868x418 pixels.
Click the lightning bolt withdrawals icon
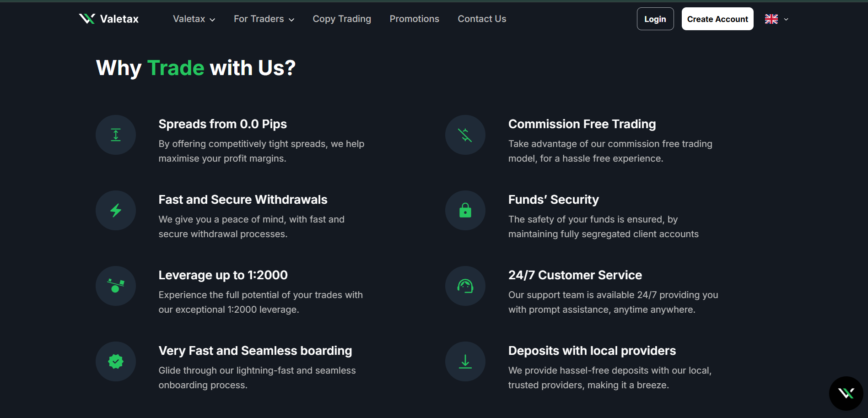point(116,210)
